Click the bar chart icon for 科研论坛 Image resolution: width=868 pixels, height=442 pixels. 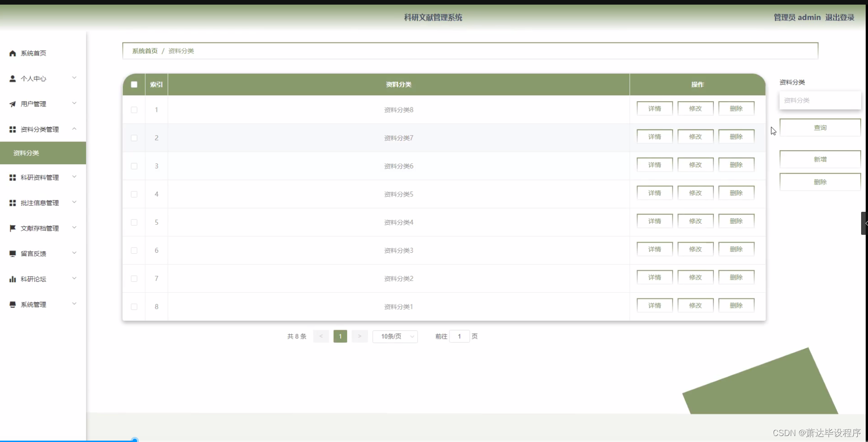pyautogui.click(x=12, y=279)
